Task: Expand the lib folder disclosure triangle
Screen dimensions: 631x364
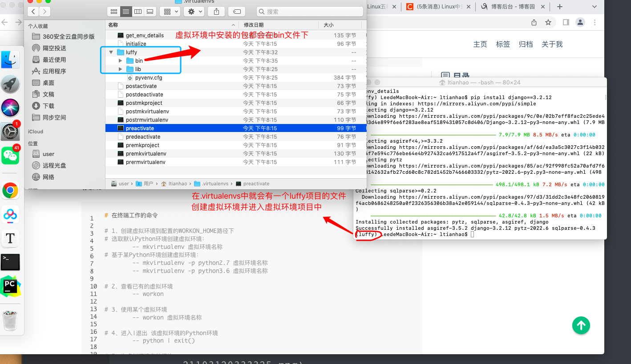Action: pyautogui.click(x=120, y=69)
